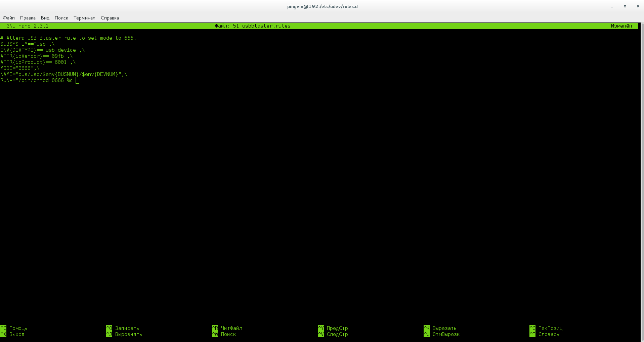Click the MODE="0666" line

(20, 68)
